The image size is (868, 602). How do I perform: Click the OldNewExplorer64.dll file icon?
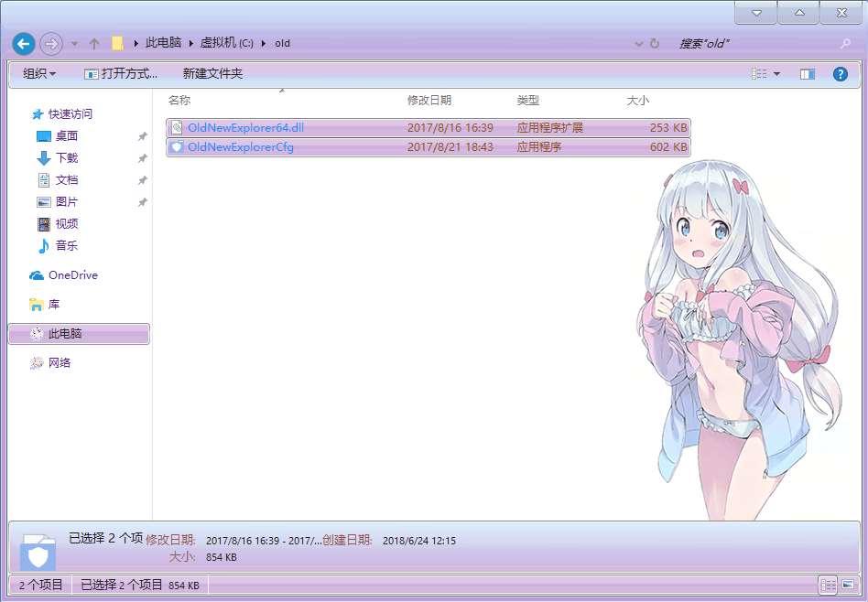(x=177, y=128)
